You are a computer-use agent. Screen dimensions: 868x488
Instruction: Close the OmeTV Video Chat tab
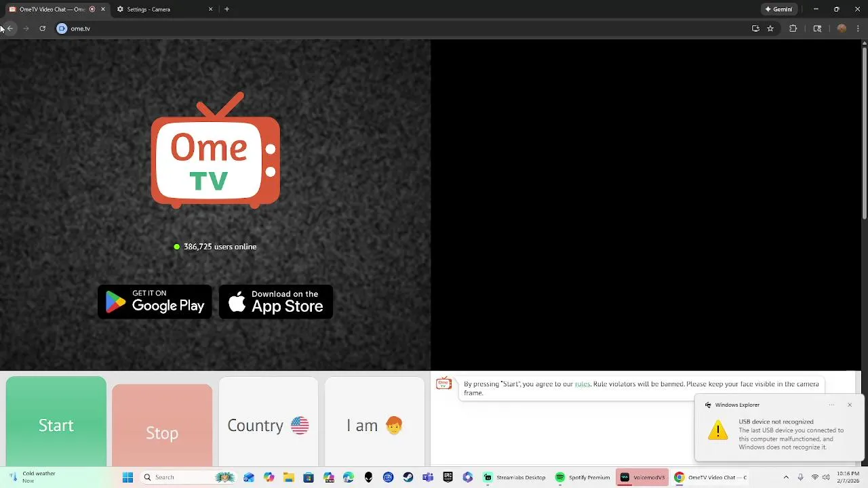[103, 9]
